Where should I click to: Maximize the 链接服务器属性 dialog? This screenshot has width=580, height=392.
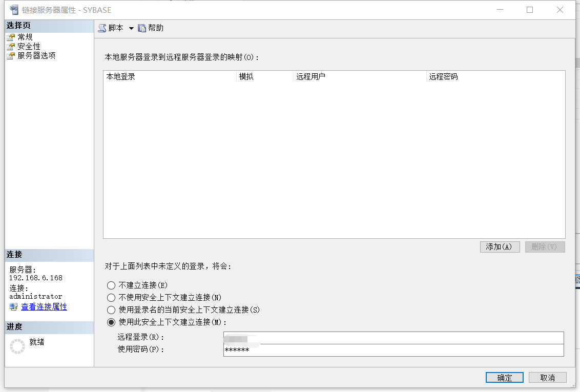point(530,10)
